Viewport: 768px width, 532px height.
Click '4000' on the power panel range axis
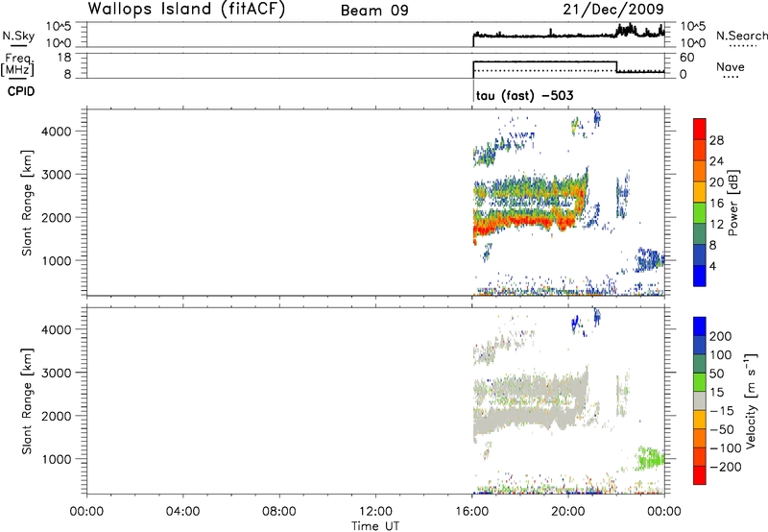pyautogui.click(x=57, y=132)
